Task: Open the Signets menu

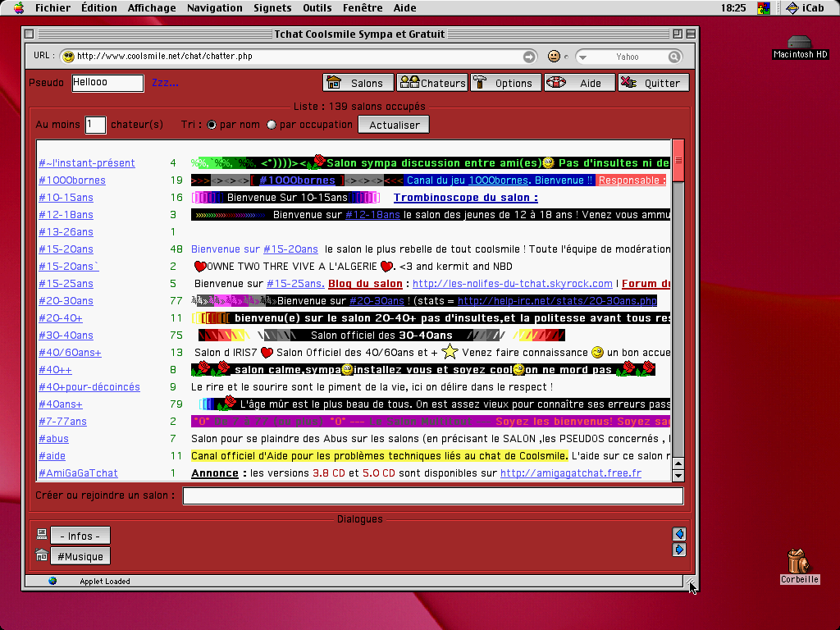Action: 272,8
